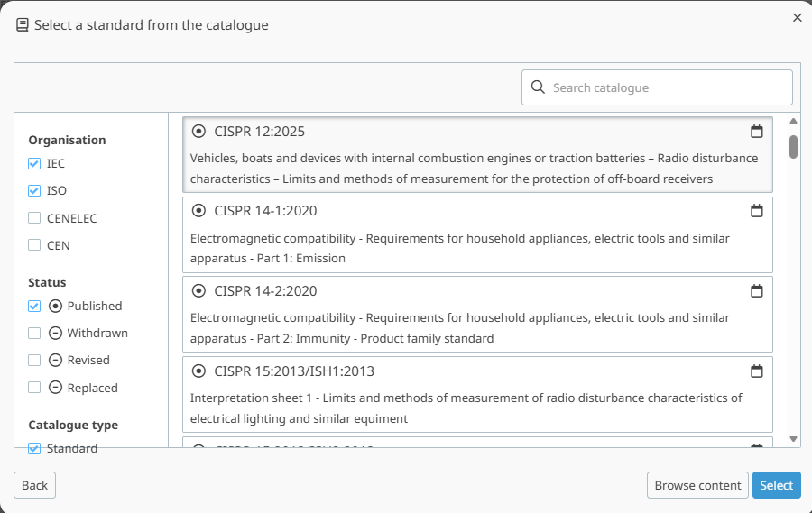This screenshot has height=513, width=812.
Task: Click the published status icon of CISPR 12:2025
Action: 198,132
